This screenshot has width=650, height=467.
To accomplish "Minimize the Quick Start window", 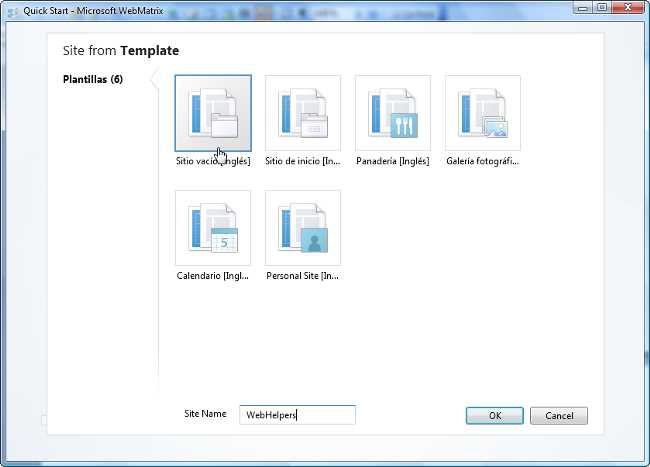I will [x=584, y=7].
